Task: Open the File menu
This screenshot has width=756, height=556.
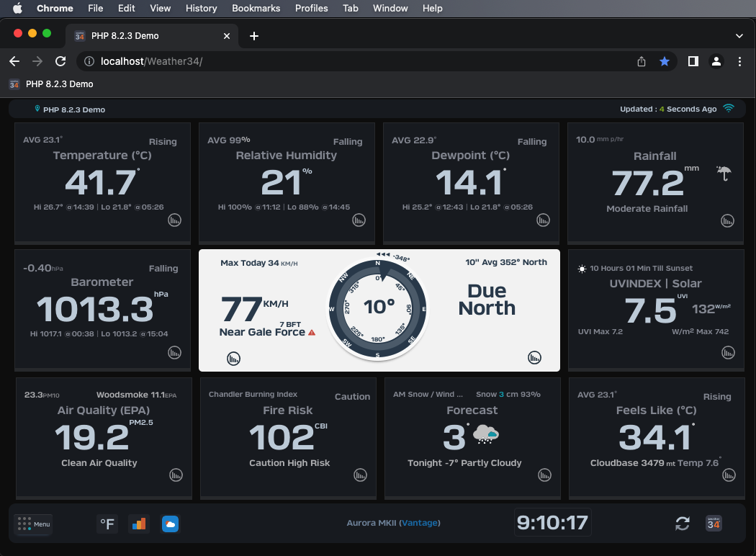Action: (96, 8)
